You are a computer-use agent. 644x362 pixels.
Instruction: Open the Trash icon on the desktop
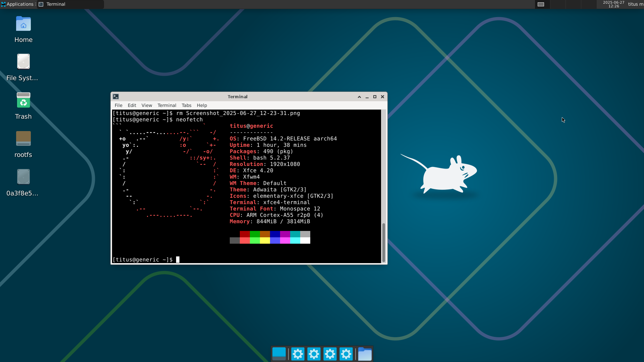coord(23,100)
